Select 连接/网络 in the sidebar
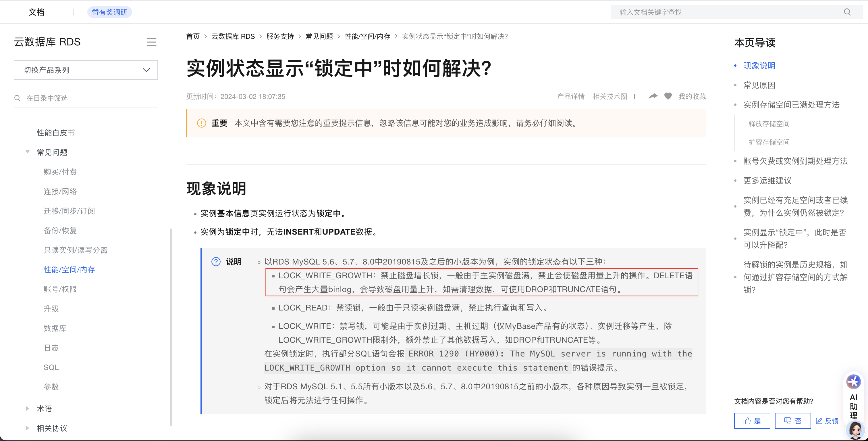The width and height of the screenshot is (868, 441). pyautogui.click(x=60, y=191)
